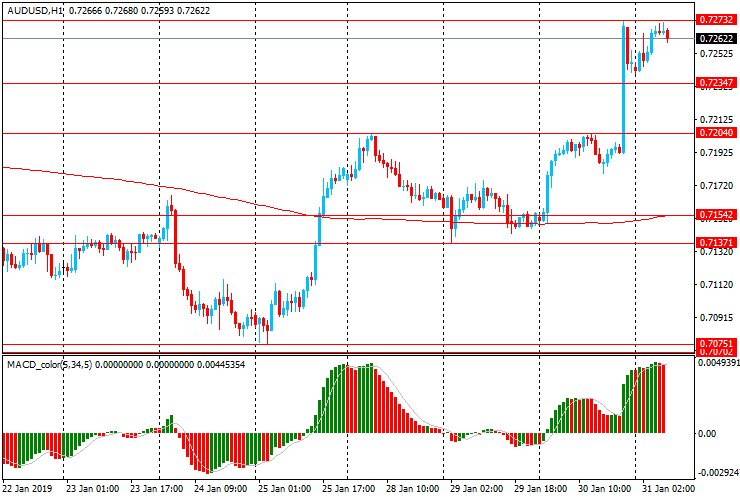Click the 0.71120 price scale value
Viewport: 740px width, 500px height.
(x=716, y=285)
